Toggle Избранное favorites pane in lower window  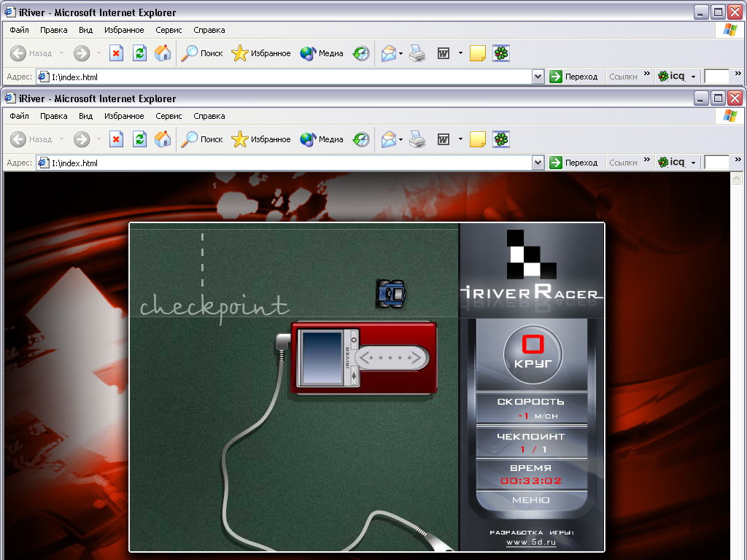[x=260, y=139]
